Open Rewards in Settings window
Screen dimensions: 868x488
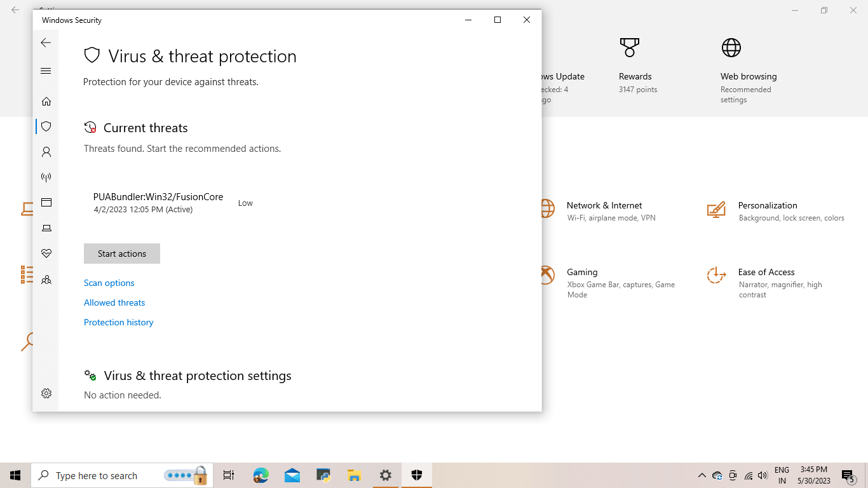pyautogui.click(x=638, y=66)
